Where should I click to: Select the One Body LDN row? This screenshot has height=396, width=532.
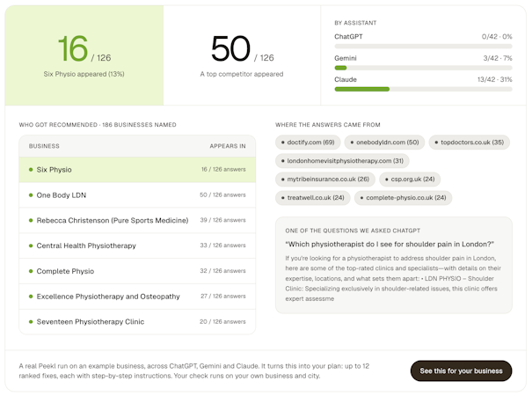point(137,195)
